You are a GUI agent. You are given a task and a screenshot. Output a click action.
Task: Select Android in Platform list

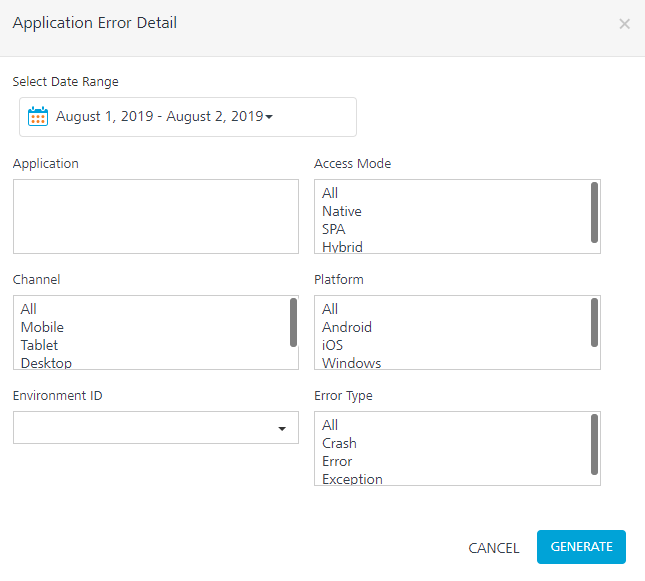click(x=347, y=327)
